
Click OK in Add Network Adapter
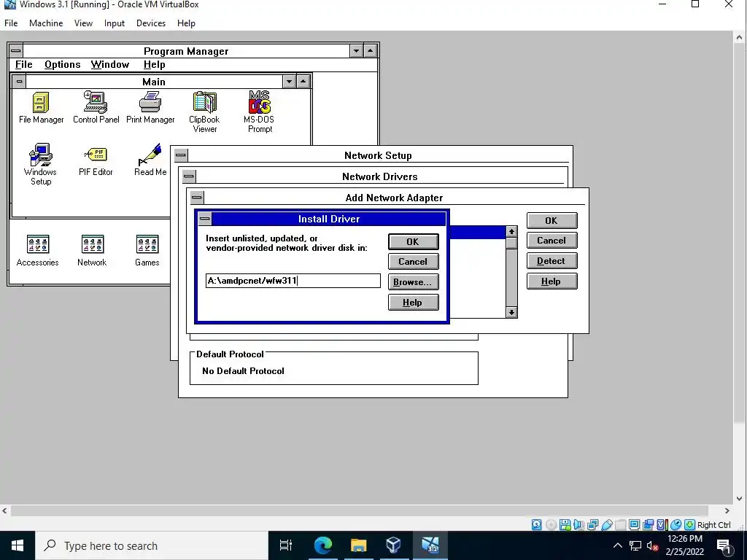tap(551, 220)
